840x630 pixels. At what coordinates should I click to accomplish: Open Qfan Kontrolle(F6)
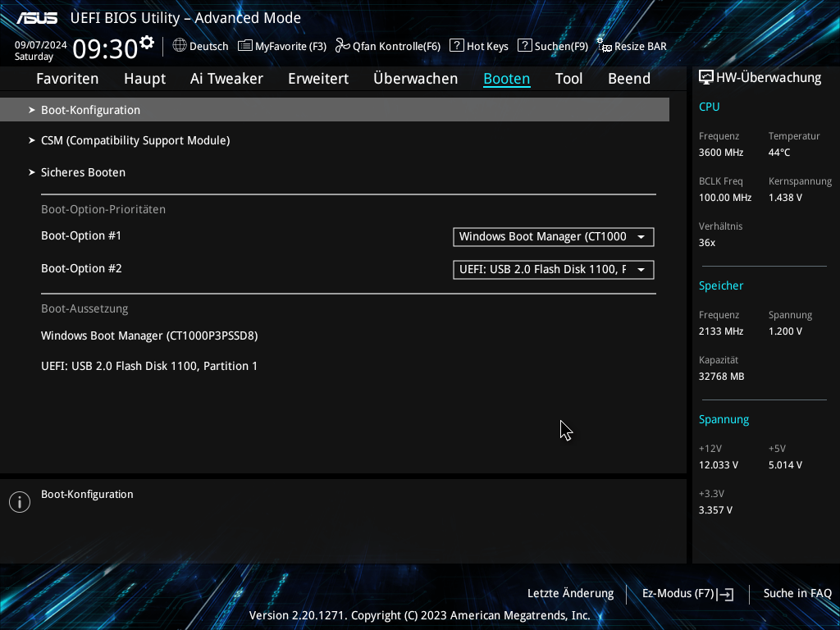pos(388,46)
